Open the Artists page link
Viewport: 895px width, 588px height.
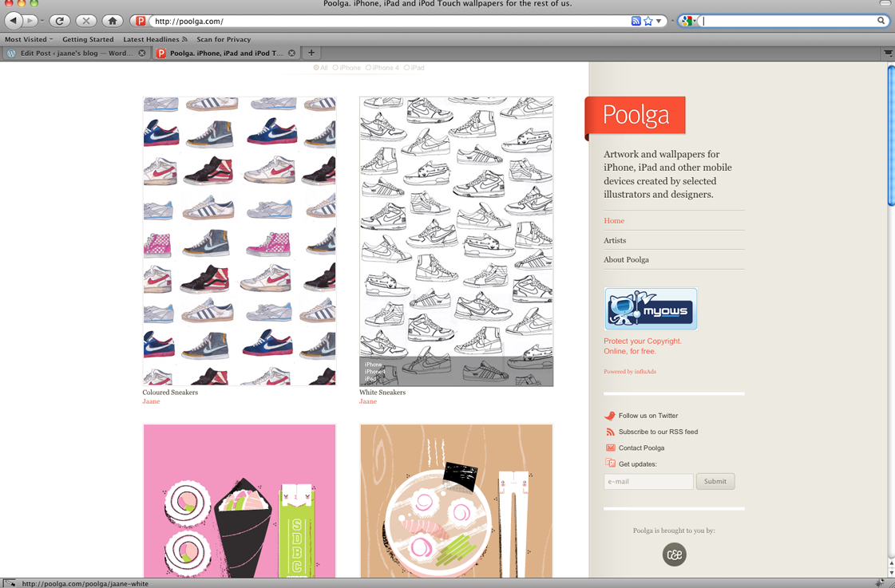click(615, 240)
